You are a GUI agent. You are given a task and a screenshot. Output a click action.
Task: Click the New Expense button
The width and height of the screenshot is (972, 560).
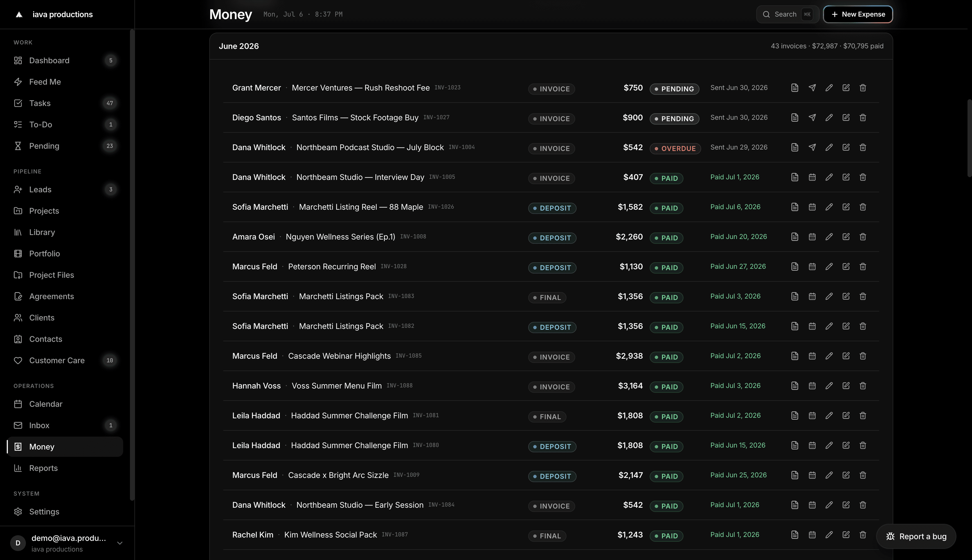click(858, 14)
